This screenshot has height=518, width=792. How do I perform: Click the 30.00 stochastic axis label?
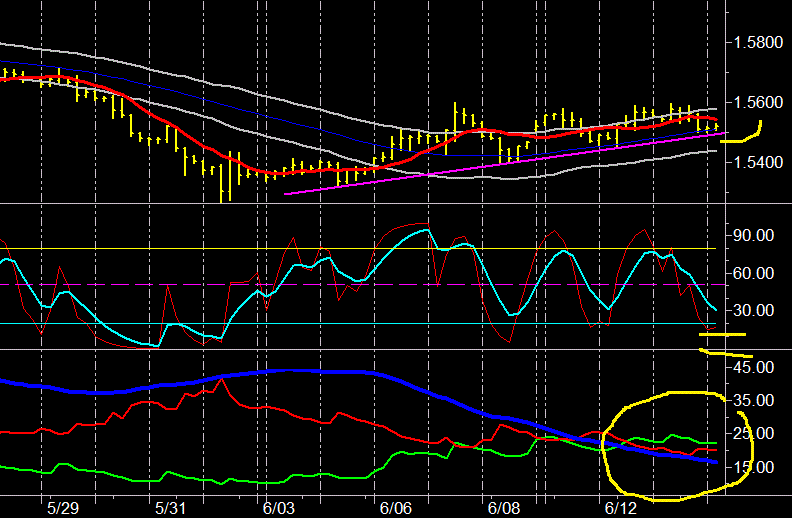[754, 310]
